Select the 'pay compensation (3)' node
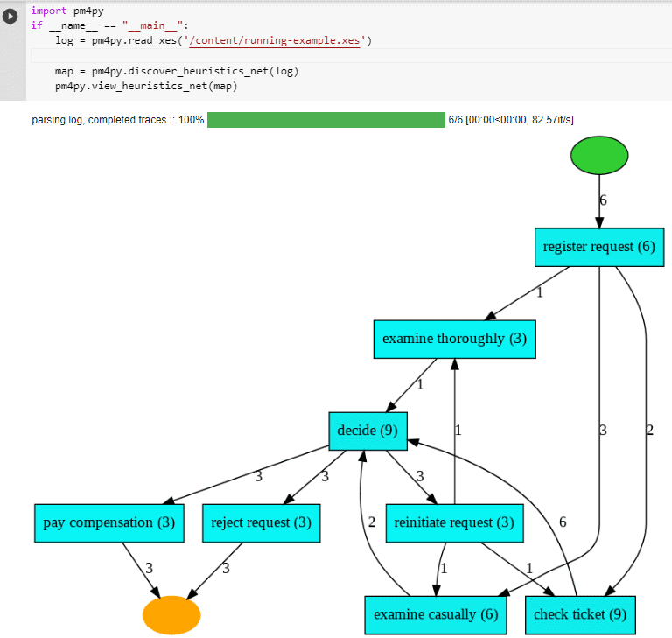 109,523
